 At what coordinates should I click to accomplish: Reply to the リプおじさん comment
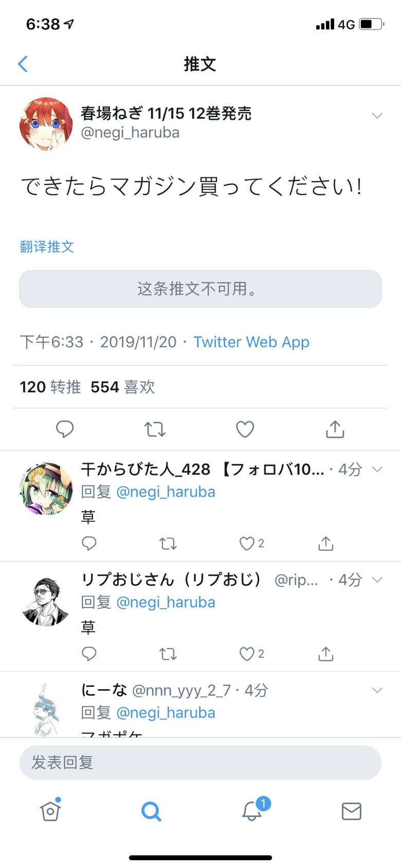(x=89, y=654)
